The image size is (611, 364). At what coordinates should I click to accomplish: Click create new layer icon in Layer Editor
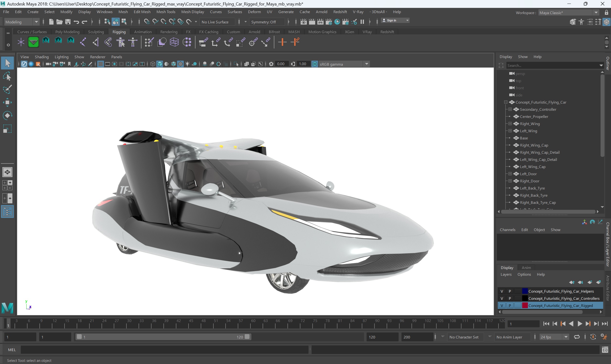pos(590,282)
